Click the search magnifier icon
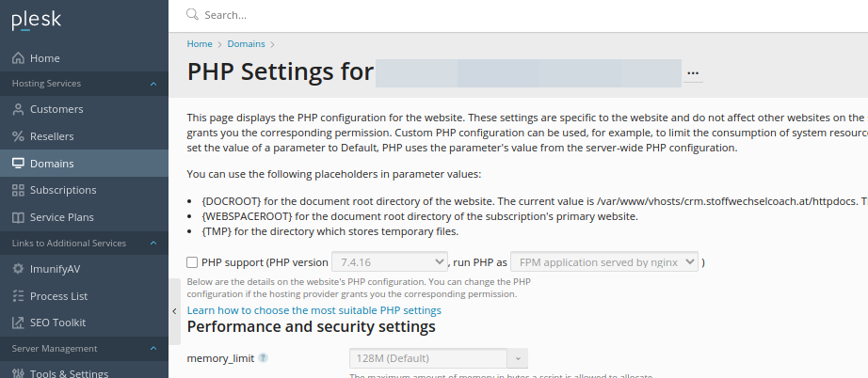The height and width of the screenshot is (378, 868). (x=192, y=14)
